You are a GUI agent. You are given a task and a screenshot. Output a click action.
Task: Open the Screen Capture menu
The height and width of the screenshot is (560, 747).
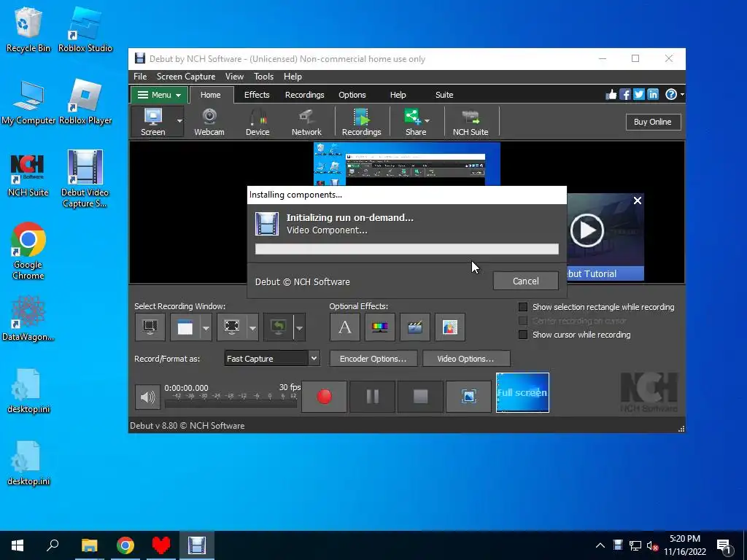click(x=186, y=76)
